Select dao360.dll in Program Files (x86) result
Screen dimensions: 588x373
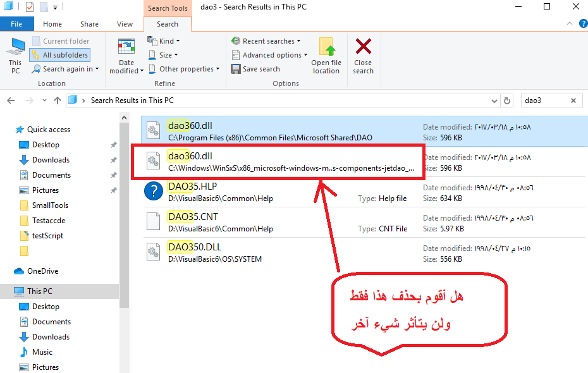coord(365,131)
